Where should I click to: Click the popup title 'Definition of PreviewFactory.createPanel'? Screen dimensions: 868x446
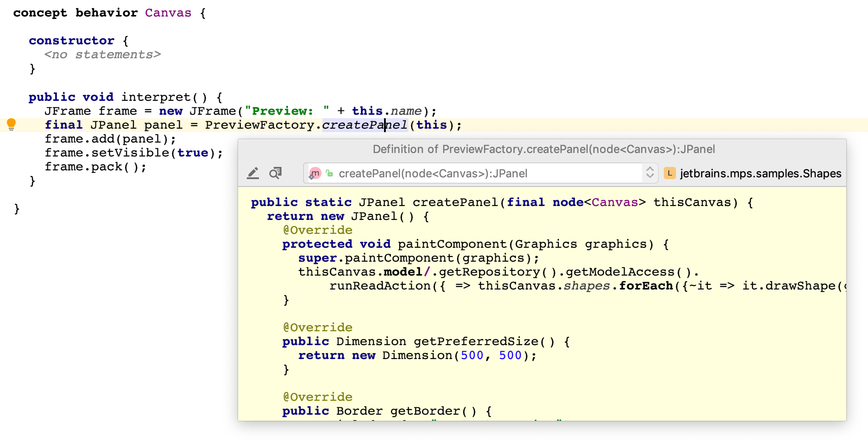(543, 150)
